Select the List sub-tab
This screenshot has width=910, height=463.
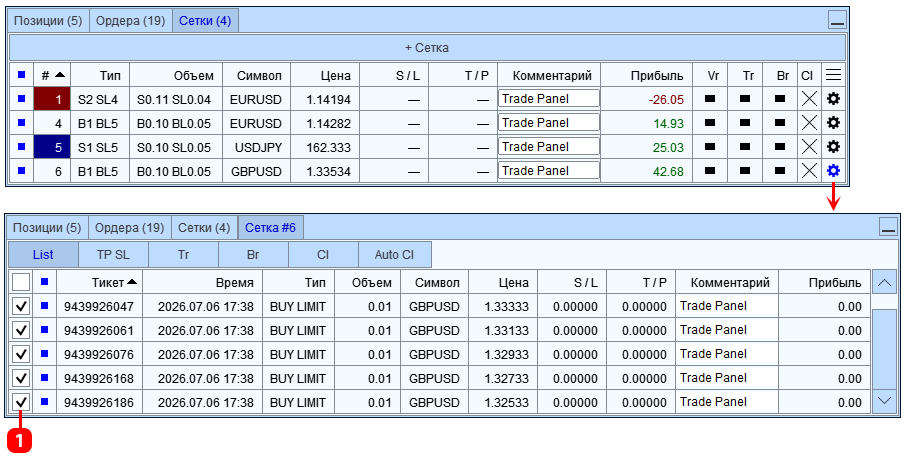pyautogui.click(x=43, y=255)
